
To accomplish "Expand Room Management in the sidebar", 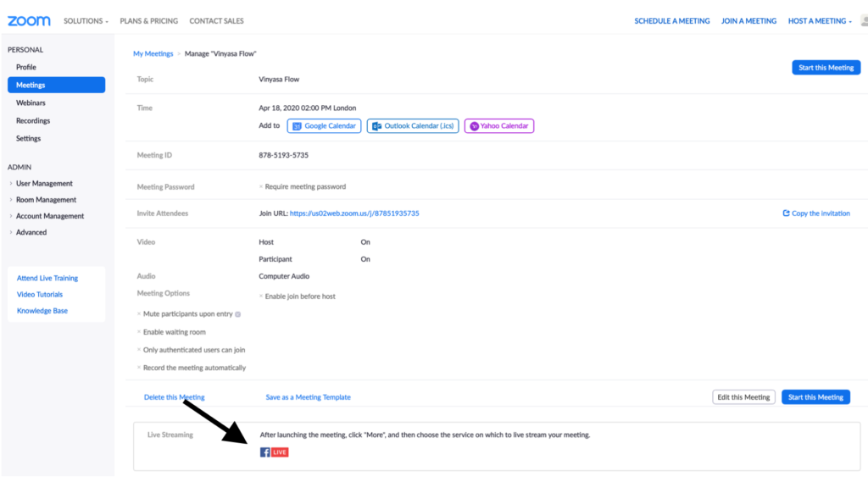I will (46, 200).
